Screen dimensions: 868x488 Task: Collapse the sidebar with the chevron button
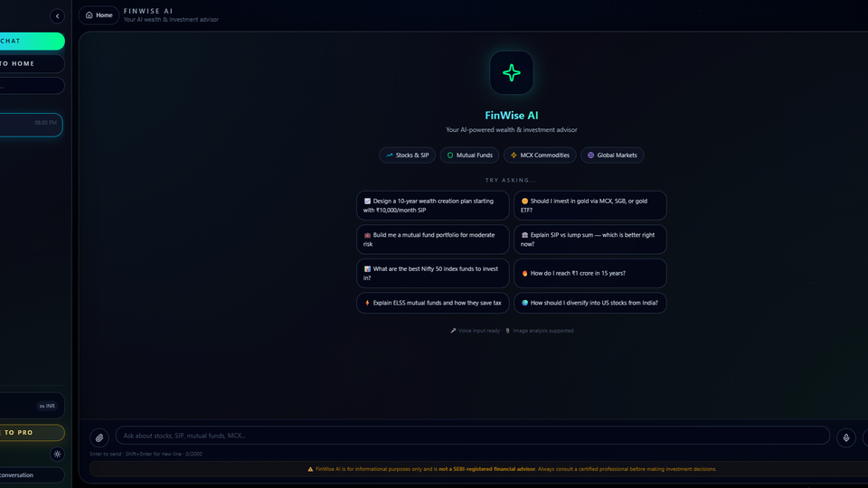click(x=57, y=15)
